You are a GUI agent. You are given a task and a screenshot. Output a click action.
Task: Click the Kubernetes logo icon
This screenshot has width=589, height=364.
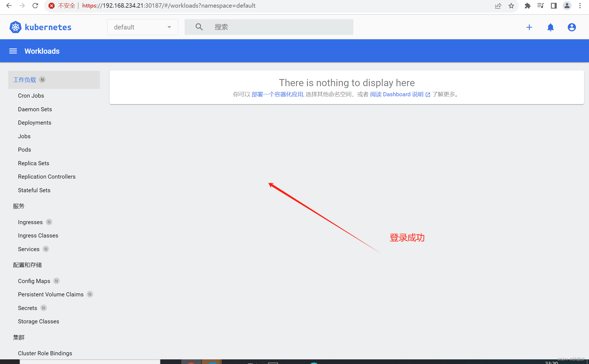pos(15,27)
